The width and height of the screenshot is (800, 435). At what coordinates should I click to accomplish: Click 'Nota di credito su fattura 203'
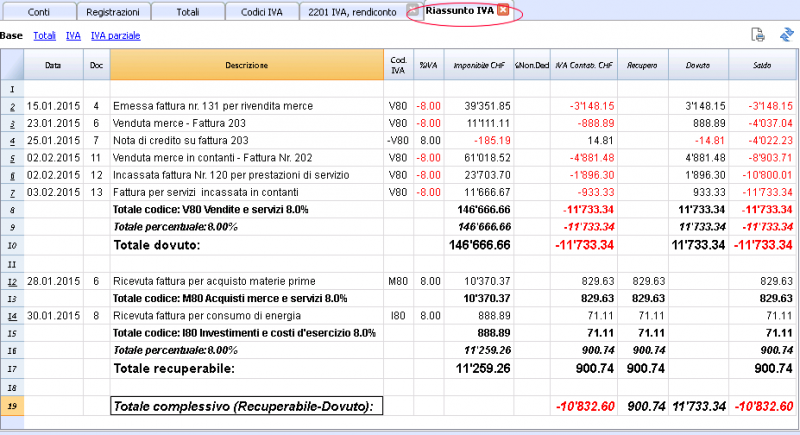coord(181,141)
